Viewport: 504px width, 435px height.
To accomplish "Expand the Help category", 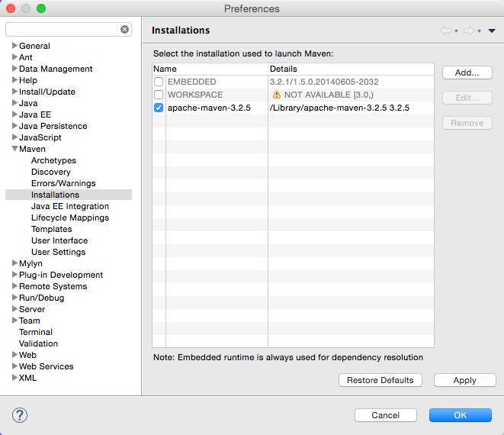I will pyautogui.click(x=14, y=80).
